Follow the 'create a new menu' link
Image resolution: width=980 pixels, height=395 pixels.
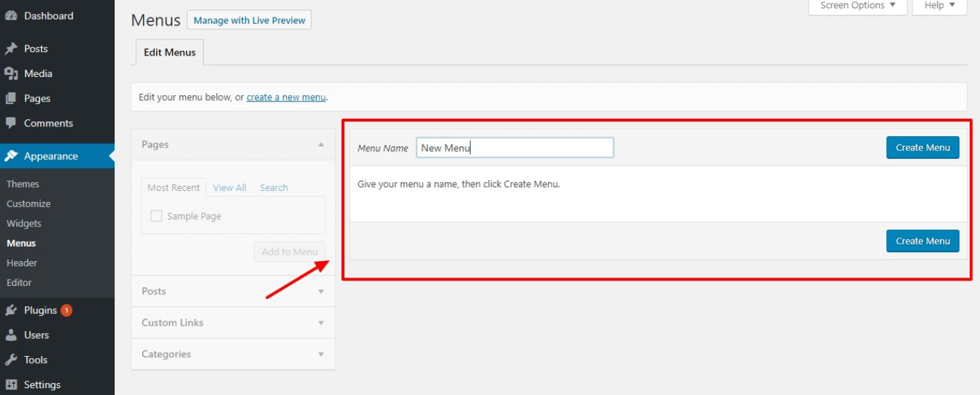pyautogui.click(x=286, y=97)
